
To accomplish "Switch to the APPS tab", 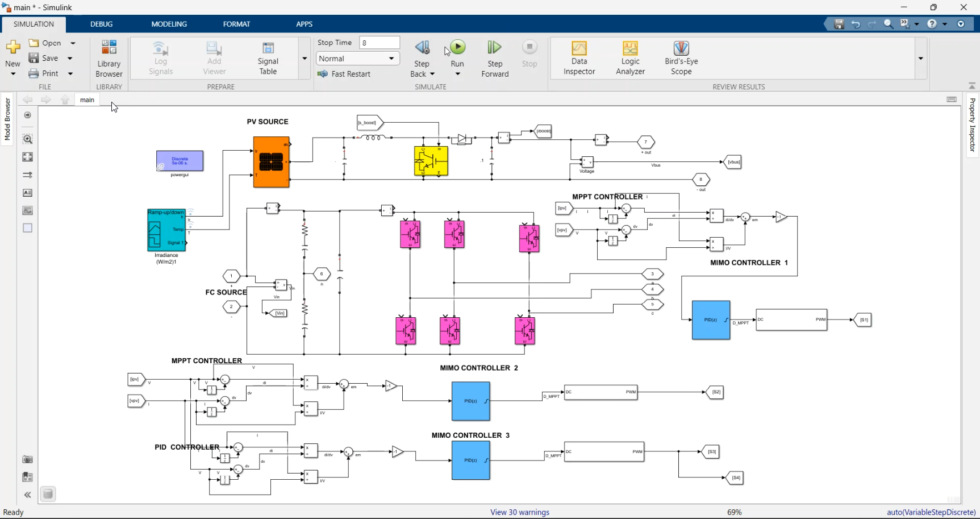I will tap(304, 24).
